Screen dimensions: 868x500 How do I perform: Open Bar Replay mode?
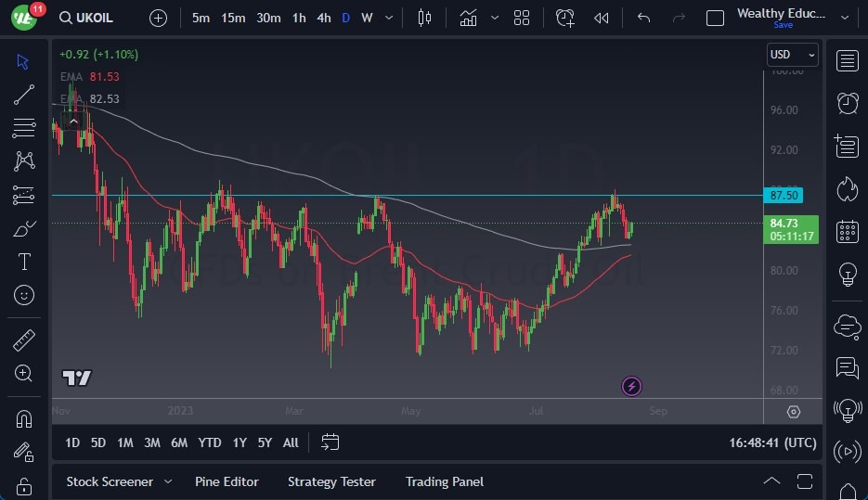click(x=602, y=18)
